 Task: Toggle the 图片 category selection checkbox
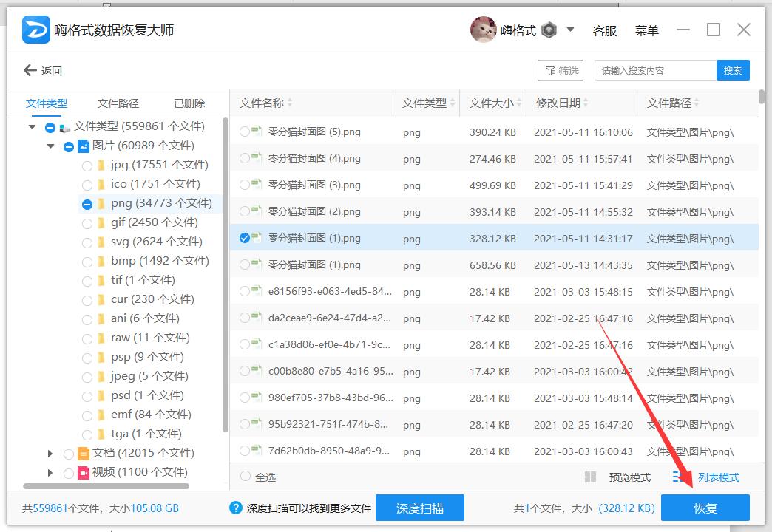(69, 146)
